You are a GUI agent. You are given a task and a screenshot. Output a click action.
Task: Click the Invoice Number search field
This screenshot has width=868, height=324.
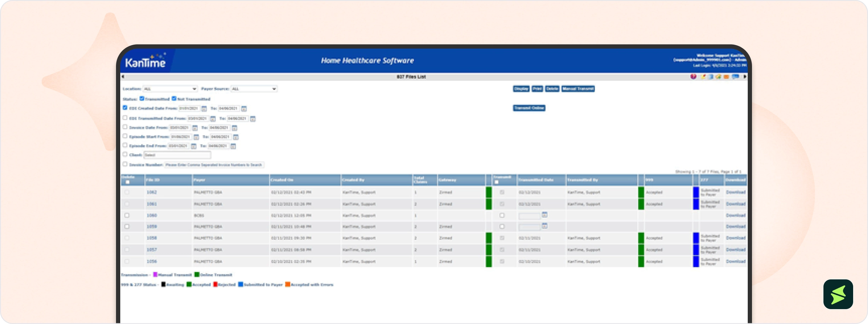click(214, 165)
